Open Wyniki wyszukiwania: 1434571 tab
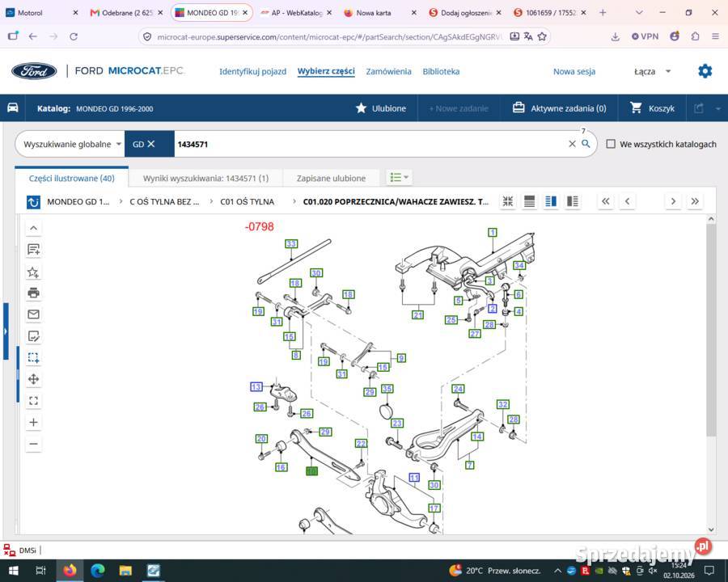The height and width of the screenshot is (582, 728). pyautogui.click(x=205, y=178)
